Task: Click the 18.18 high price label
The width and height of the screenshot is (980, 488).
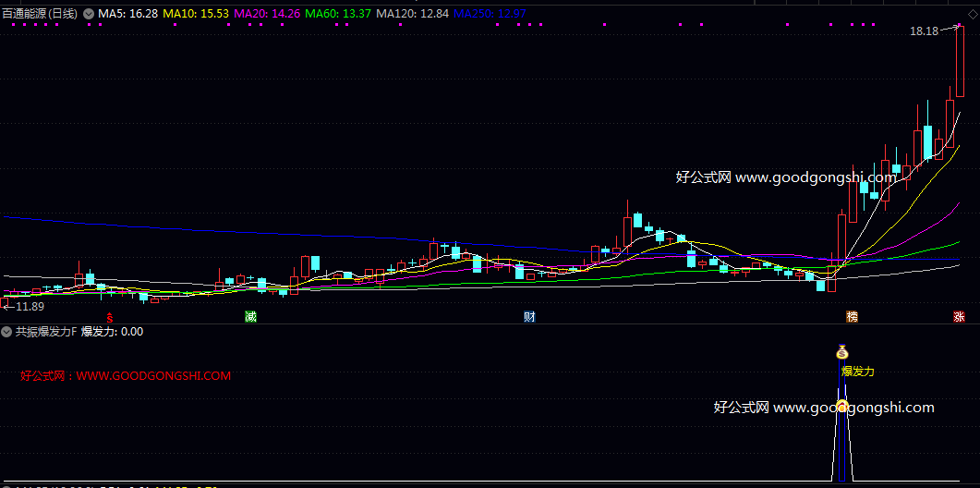Action: 924,31
